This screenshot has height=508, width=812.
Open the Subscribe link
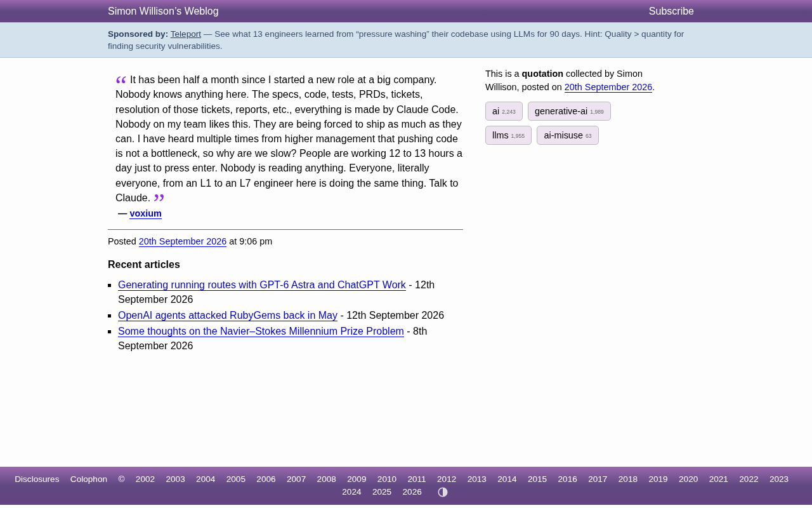pos(671,11)
